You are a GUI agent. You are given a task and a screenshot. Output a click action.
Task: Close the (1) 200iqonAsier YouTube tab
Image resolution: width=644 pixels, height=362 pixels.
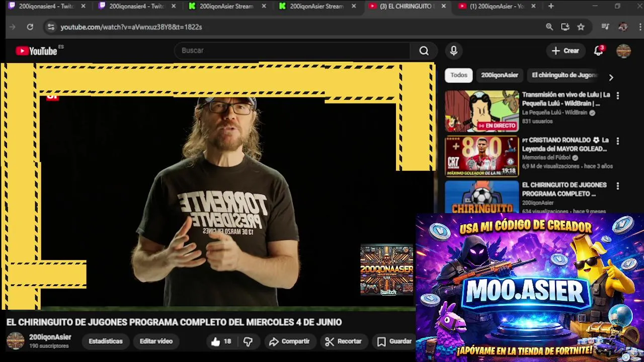pos(533,7)
